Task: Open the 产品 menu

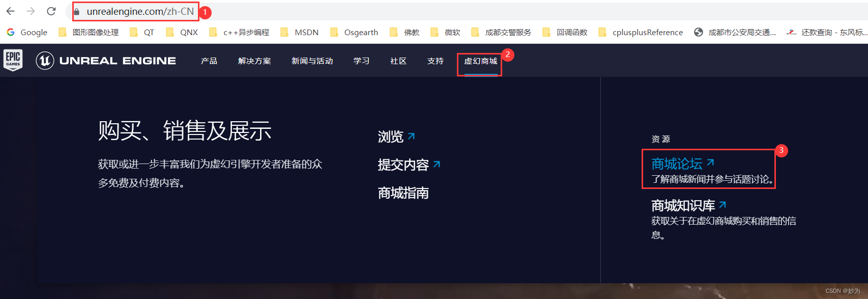Action: [x=209, y=61]
